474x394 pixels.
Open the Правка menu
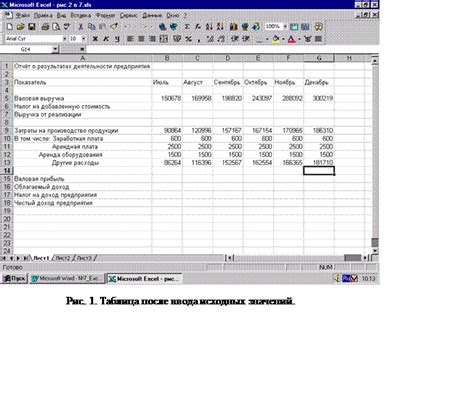[43, 15]
